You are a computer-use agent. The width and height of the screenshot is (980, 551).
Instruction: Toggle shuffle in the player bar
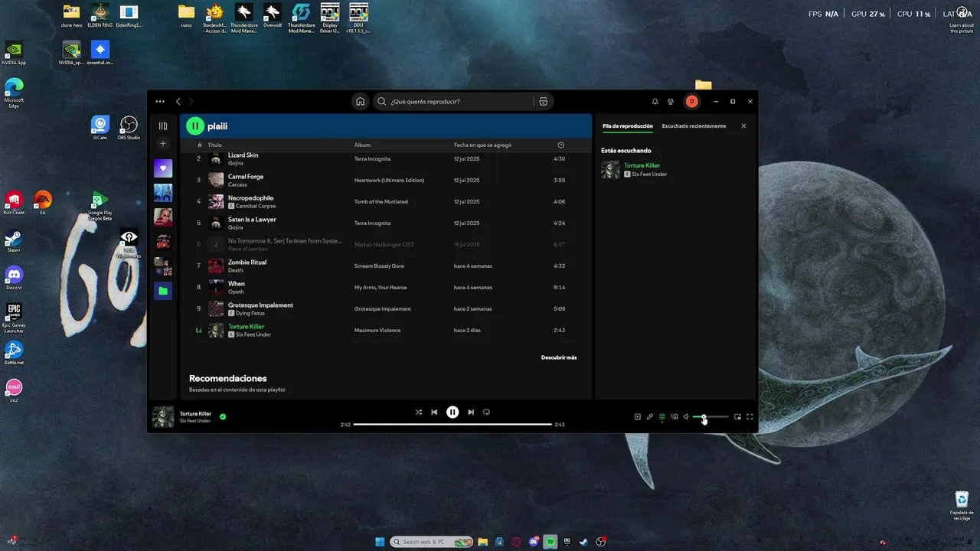click(418, 412)
